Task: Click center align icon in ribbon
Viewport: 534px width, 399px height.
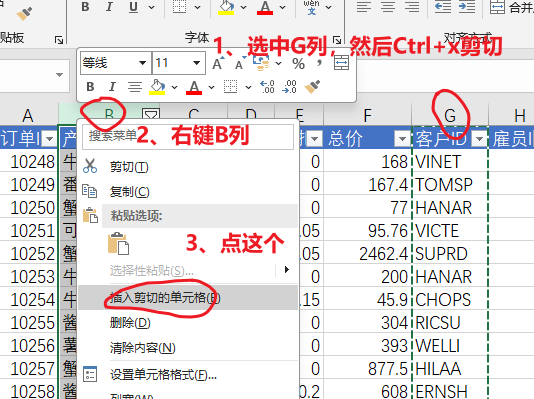Action: tap(388, 7)
